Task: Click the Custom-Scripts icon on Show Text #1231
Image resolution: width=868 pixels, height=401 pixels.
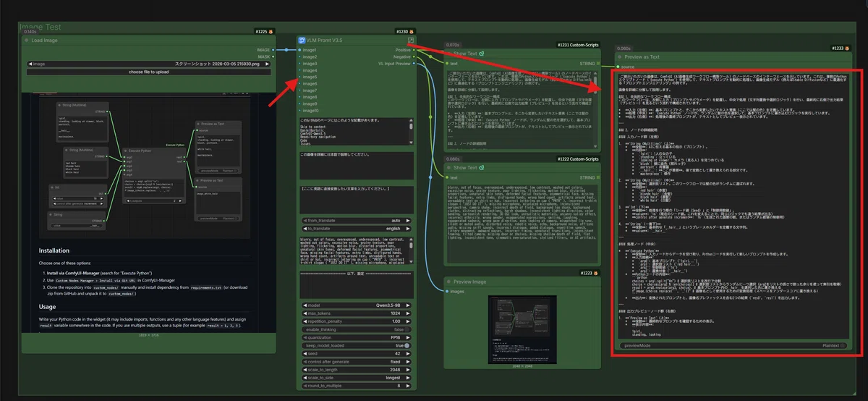Action: (x=481, y=54)
